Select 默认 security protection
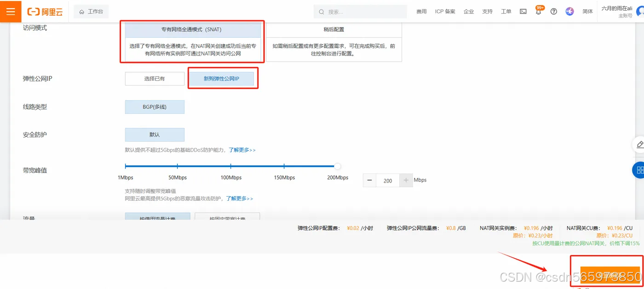Screen dimensions: 644x289 155,135
